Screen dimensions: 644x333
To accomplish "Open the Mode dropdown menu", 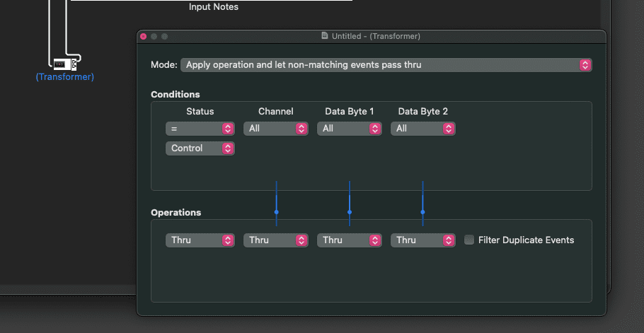I will (x=386, y=65).
